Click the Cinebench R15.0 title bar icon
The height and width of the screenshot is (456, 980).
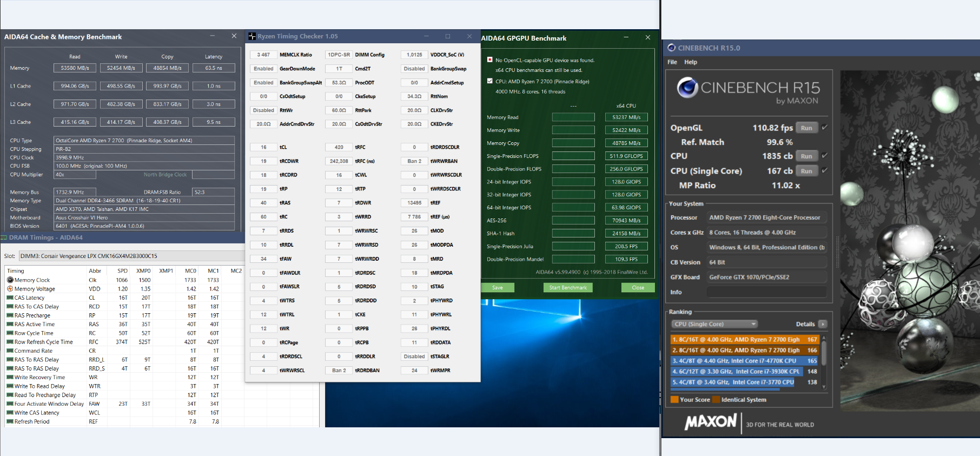671,48
